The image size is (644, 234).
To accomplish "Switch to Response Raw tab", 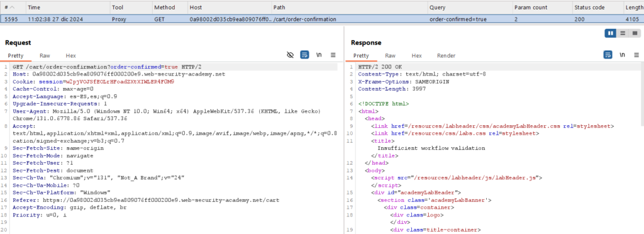I will [x=390, y=56].
